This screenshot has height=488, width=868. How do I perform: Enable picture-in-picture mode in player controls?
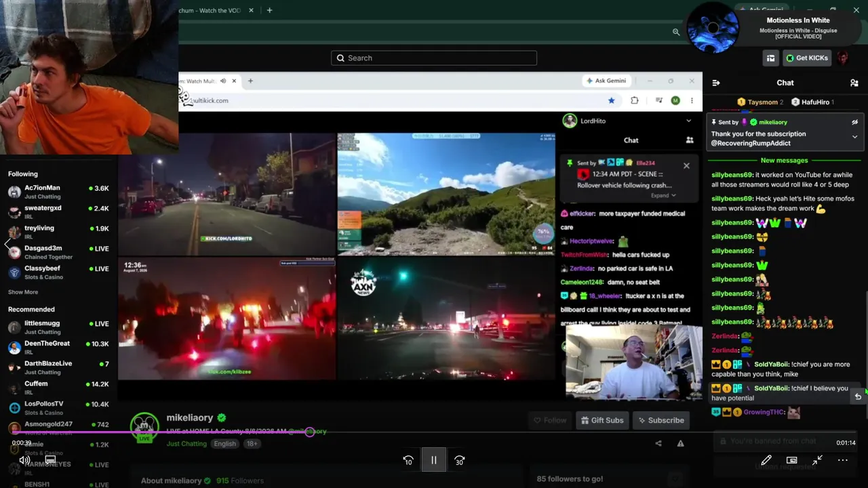pyautogui.click(x=791, y=460)
